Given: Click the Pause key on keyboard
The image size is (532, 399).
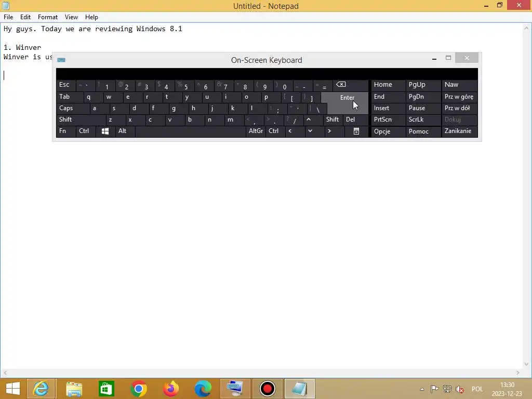Looking at the screenshot, I should tap(423, 108).
